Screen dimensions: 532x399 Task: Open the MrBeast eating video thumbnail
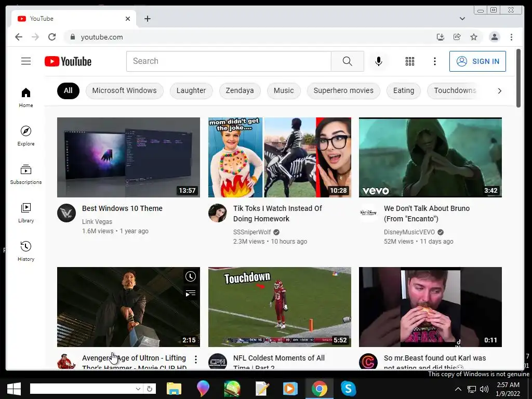pos(430,307)
